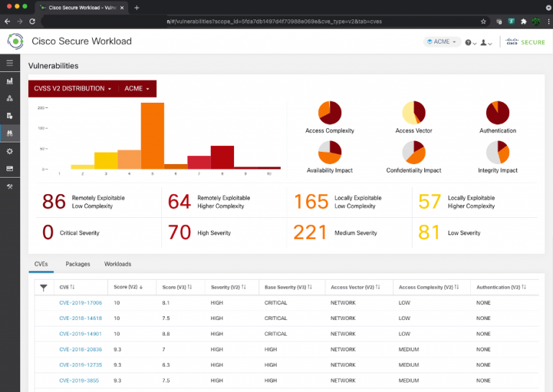Click the bar chart dashboard sidebar icon
This screenshot has height=392, width=553.
click(9, 81)
